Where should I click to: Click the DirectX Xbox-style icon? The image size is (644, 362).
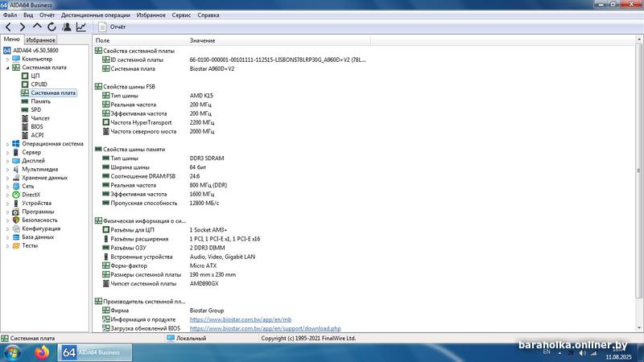click(x=15, y=195)
